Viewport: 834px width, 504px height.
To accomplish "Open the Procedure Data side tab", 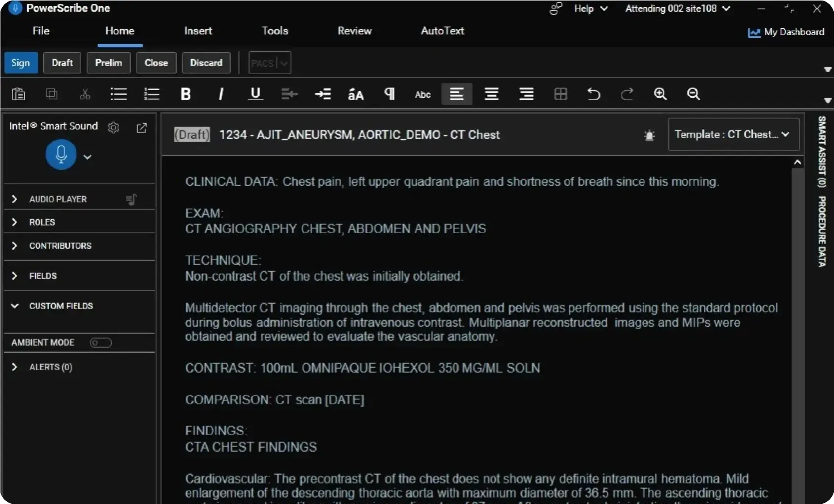I will [x=822, y=232].
